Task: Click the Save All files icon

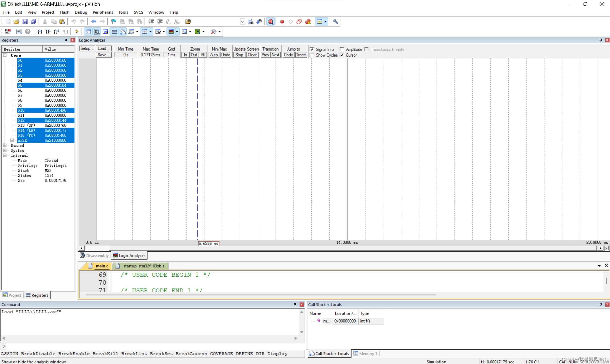Action: [x=34, y=21]
